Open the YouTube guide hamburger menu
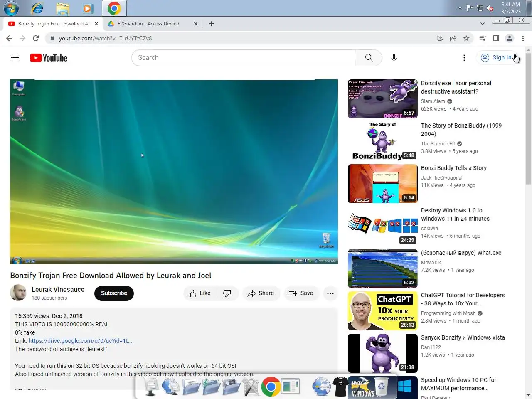Screen dimensions: 532x399 [x=15, y=58]
